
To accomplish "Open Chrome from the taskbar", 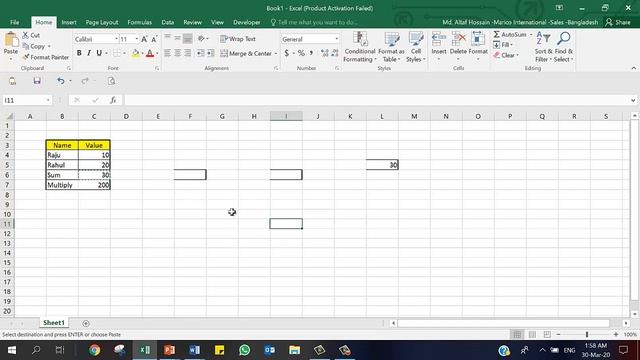I will pyautogui.click(x=95, y=350).
